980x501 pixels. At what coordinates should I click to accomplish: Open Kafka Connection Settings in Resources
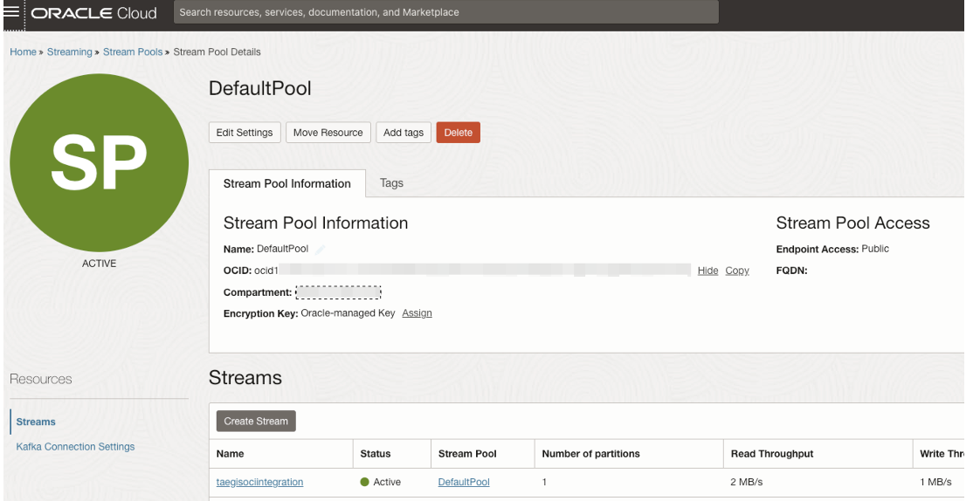(x=75, y=447)
